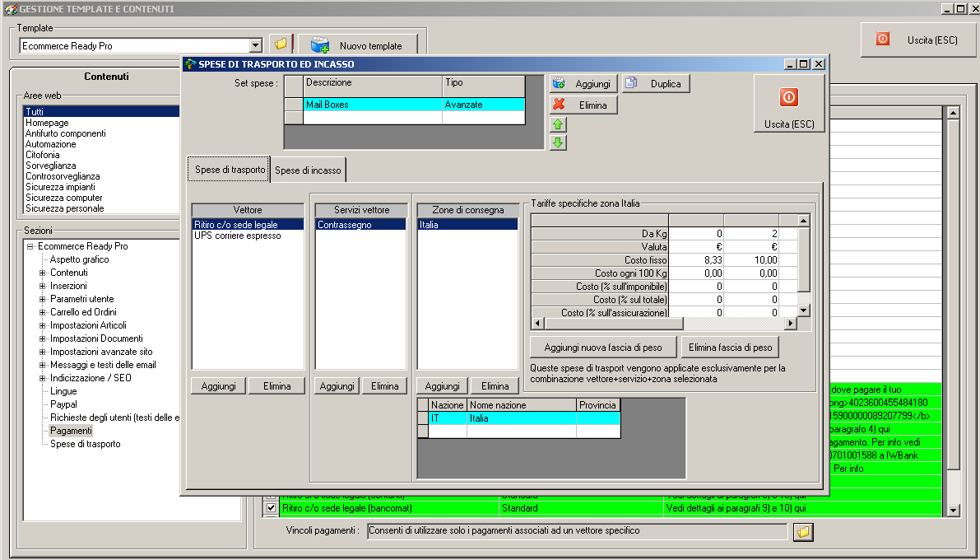Open the folder icon beside the Template dropdown
This screenshot has width=980, height=560.
click(281, 44)
